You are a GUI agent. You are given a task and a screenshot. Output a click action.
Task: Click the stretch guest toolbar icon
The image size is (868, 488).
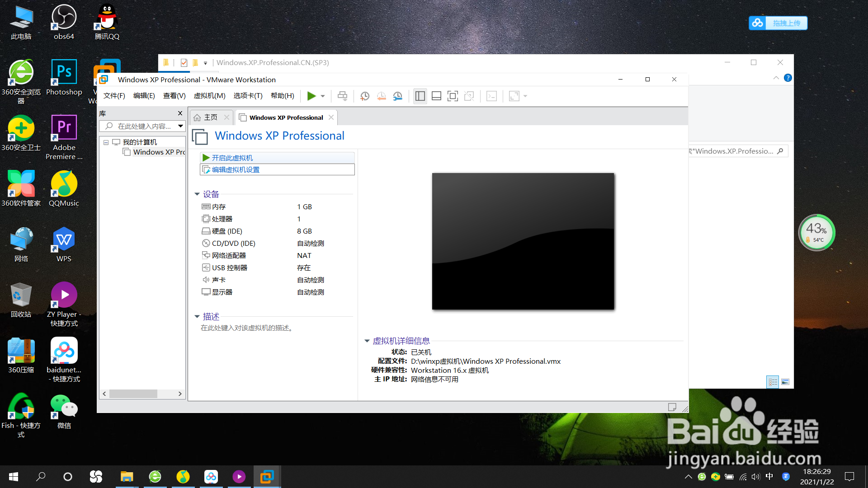click(x=514, y=96)
